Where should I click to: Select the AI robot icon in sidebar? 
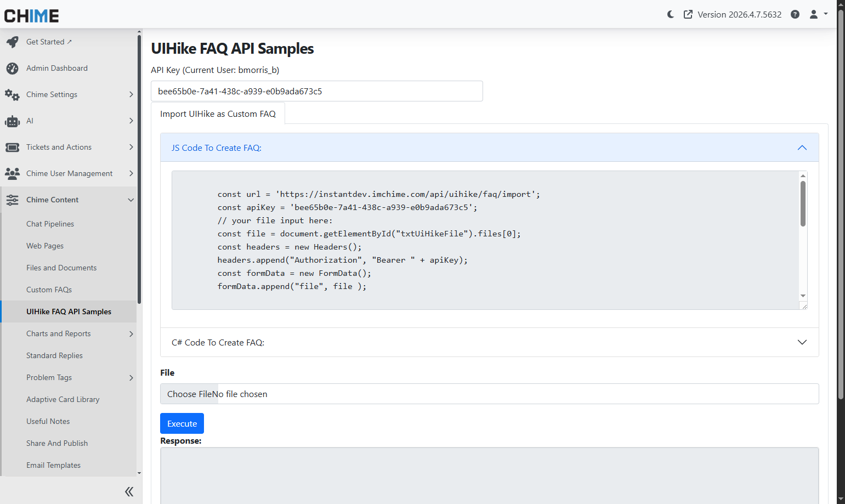(12, 121)
